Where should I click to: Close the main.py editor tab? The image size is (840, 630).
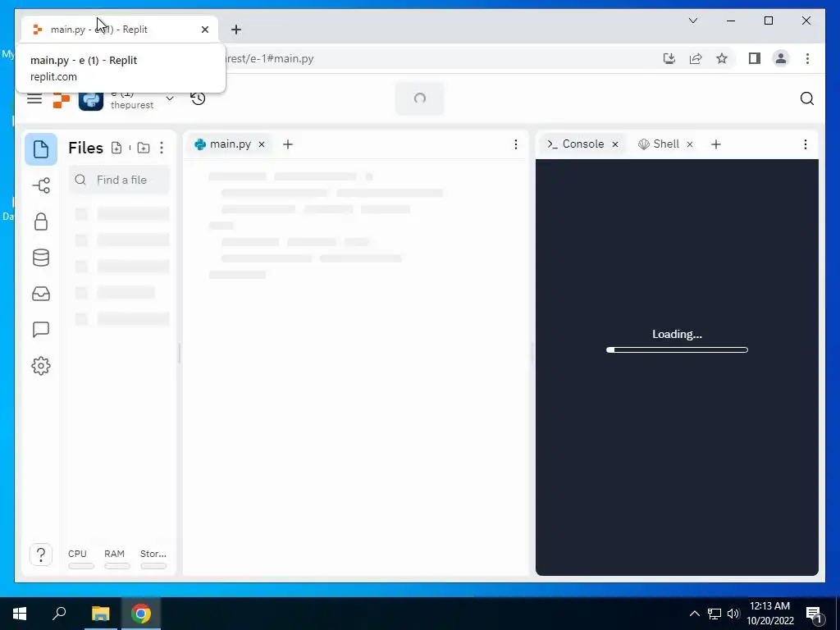(x=262, y=144)
